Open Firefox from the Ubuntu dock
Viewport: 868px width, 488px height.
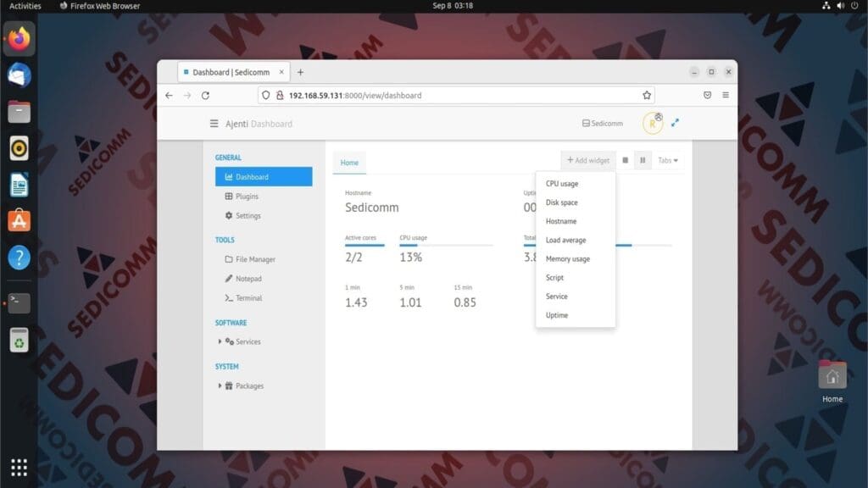(18, 40)
